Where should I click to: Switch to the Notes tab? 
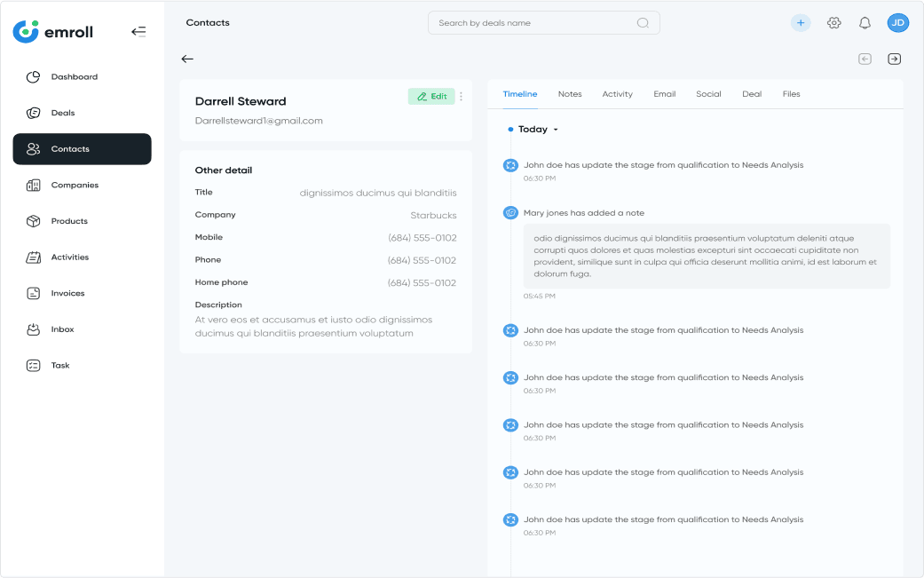tap(569, 93)
